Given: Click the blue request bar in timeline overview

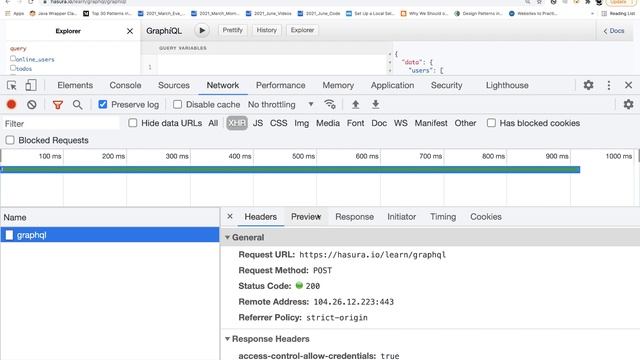Looking at the screenshot, I should (x=290, y=170).
